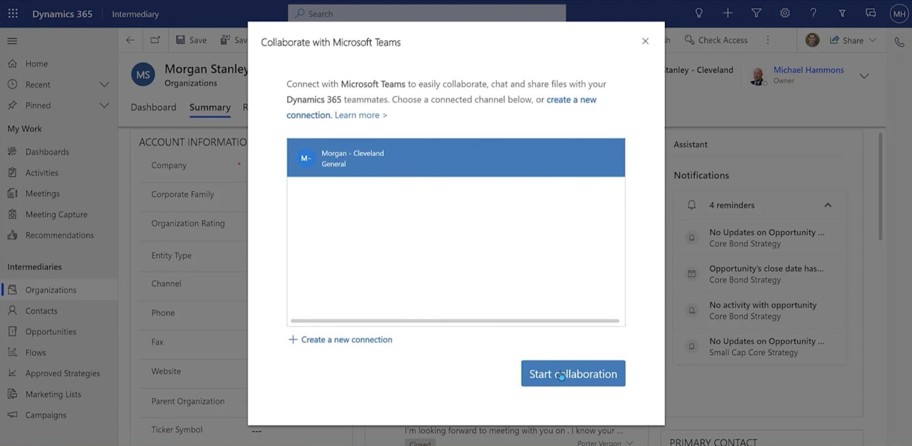912x446 pixels.
Task: Open the more commands vertical ellipsis
Action: [768, 40]
